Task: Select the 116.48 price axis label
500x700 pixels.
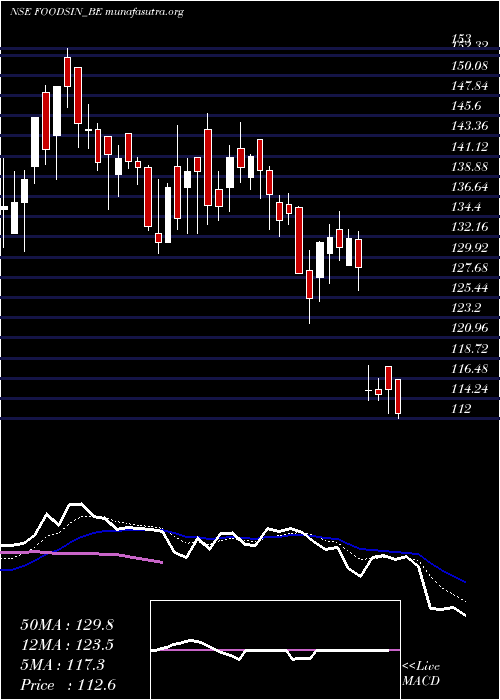Action: 469,369
